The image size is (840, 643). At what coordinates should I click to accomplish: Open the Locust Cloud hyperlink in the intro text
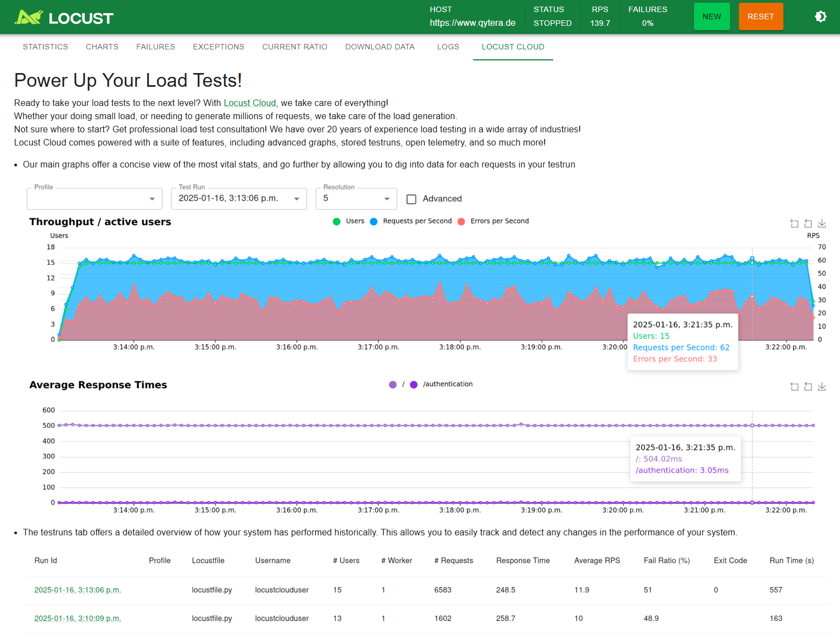[249, 103]
